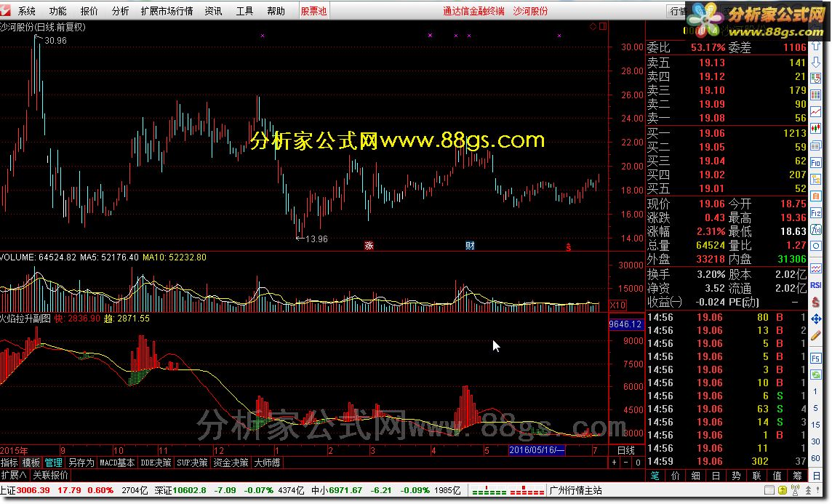Open the '帮助' menu
Image resolution: width=832 pixels, height=504 pixels.
tap(276, 11)
